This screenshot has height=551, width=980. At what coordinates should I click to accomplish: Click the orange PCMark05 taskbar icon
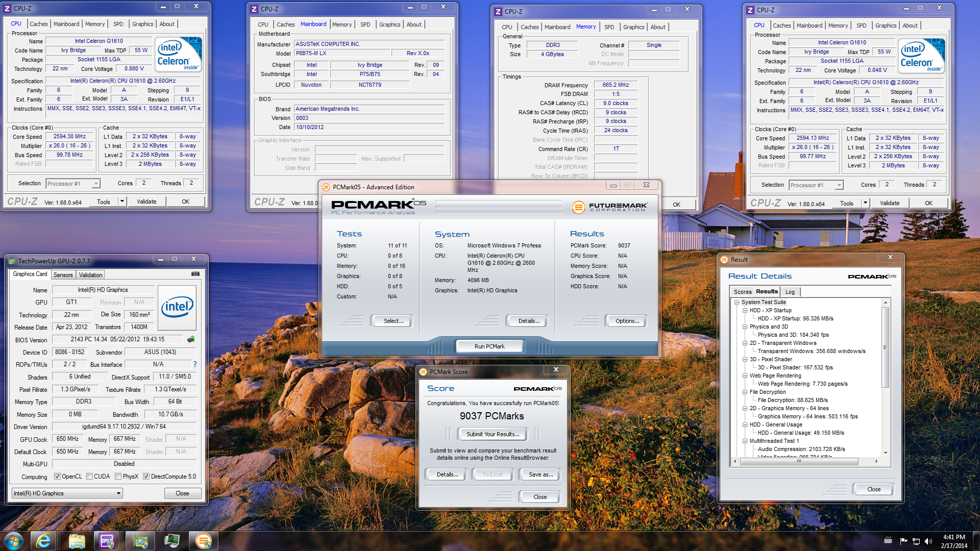coord(203,541)
